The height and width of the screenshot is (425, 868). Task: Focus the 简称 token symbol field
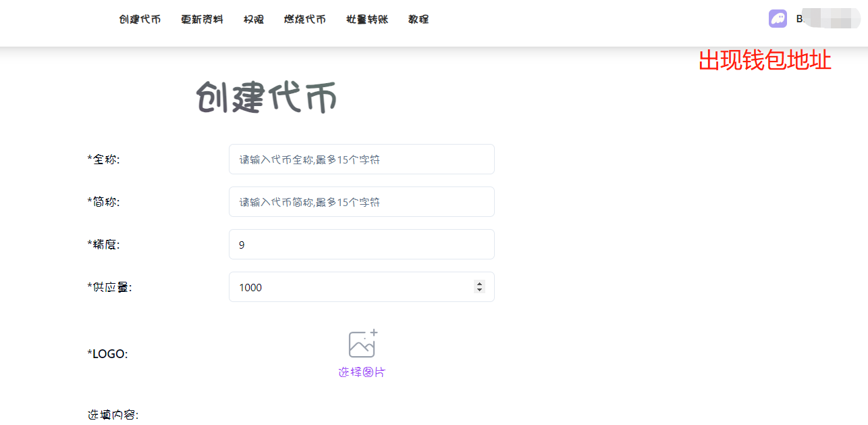click(361, 202)
